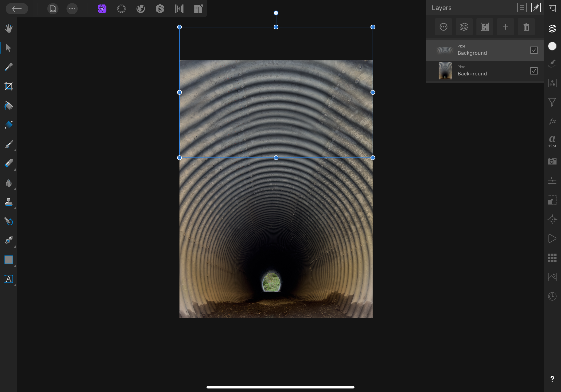561x392 pixels.
Task: Select the Color Picker eyedropper tool
Action: coord(8,67)
